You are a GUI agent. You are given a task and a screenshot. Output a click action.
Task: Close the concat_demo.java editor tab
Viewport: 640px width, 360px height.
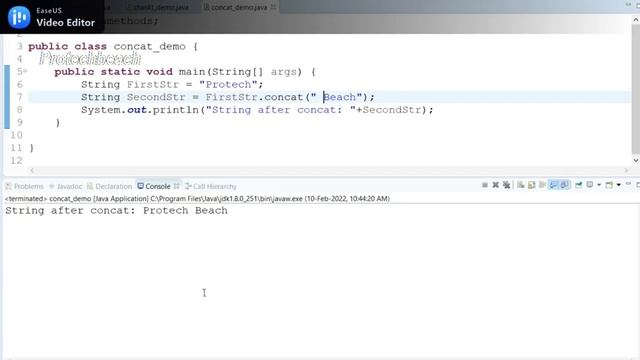pos(273,7)
